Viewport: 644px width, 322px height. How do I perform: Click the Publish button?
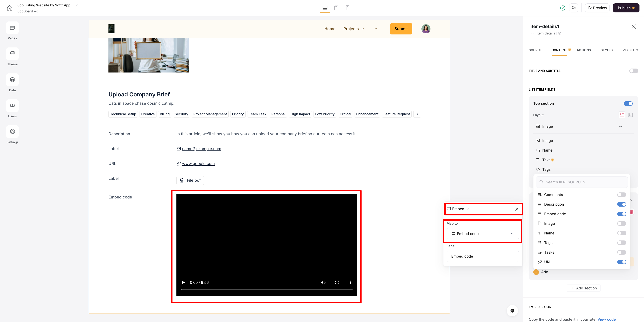[x=626, y=8]
